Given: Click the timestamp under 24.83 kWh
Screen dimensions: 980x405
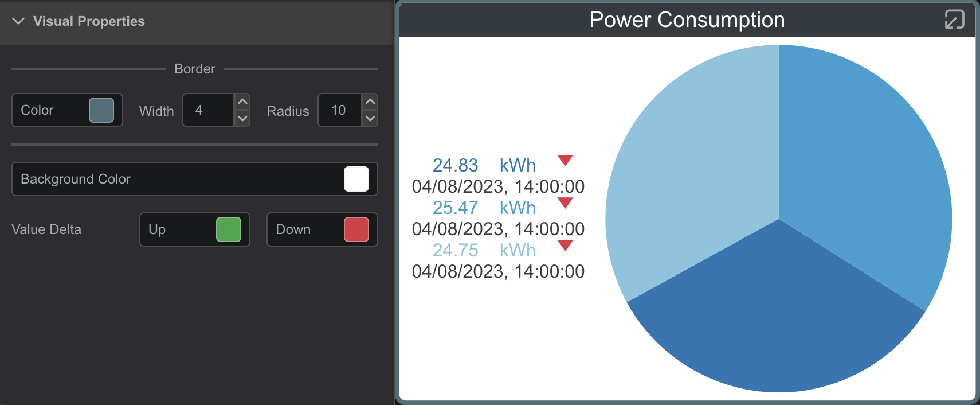Looking at the screenshot, I should coord(498,186).
